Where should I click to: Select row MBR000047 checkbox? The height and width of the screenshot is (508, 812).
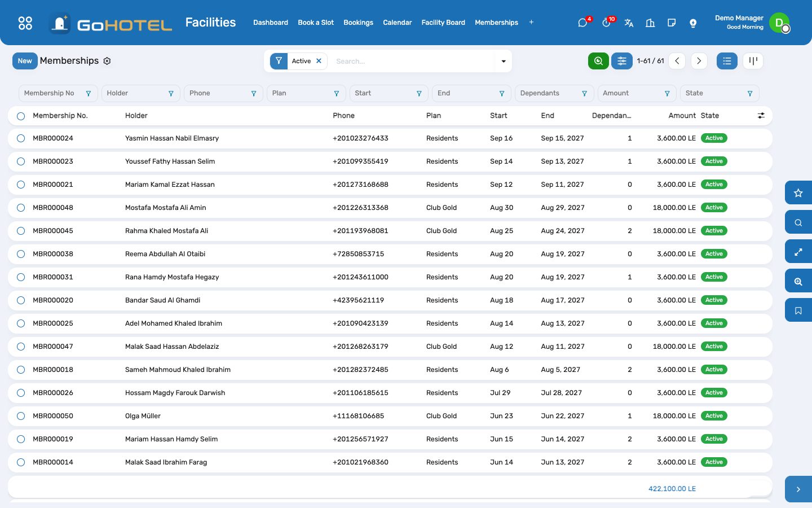tap(21, 347)
